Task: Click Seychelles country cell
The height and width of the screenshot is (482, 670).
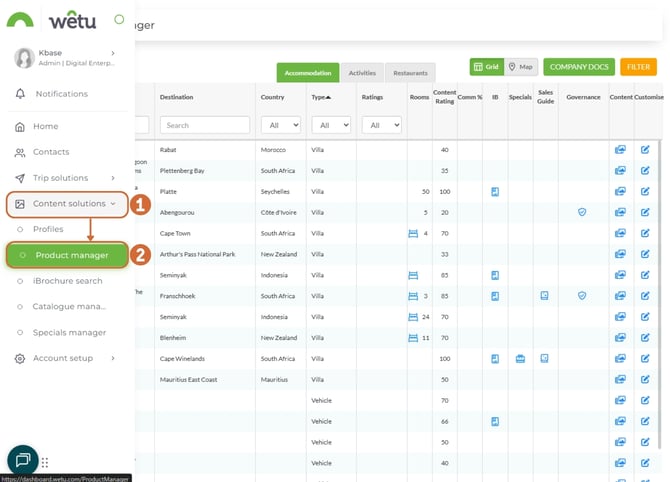Action: click(275, 191)
